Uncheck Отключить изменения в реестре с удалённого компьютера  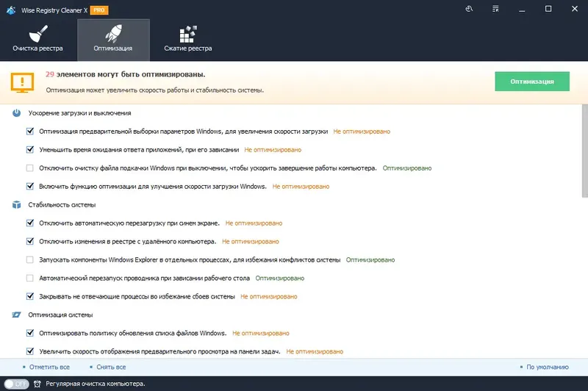(30, 241)
